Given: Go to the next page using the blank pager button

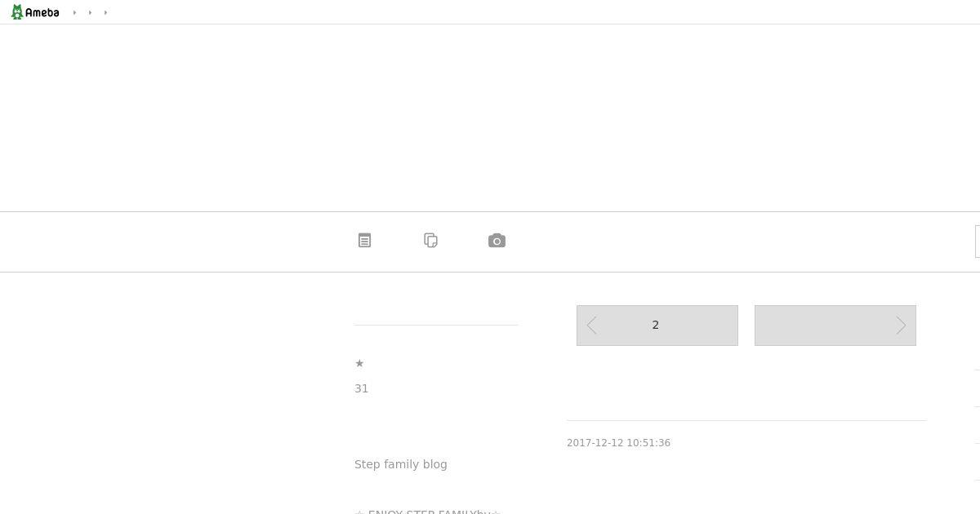Looking at the screenshot, I should point(835,326).
